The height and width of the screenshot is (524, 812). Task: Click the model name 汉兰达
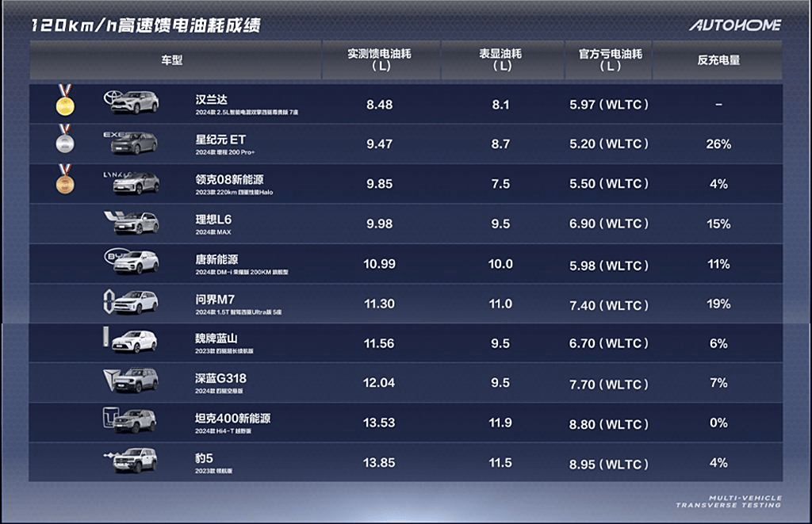click(211, 99)
